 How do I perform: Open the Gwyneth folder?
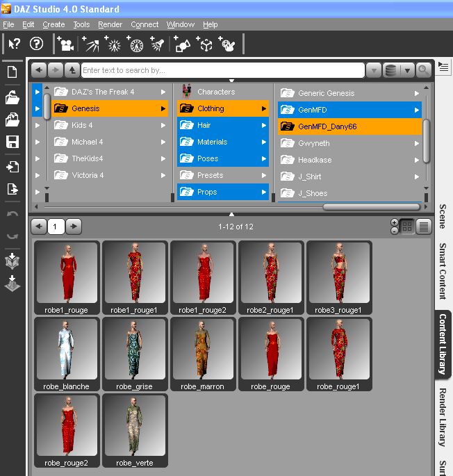349,143
